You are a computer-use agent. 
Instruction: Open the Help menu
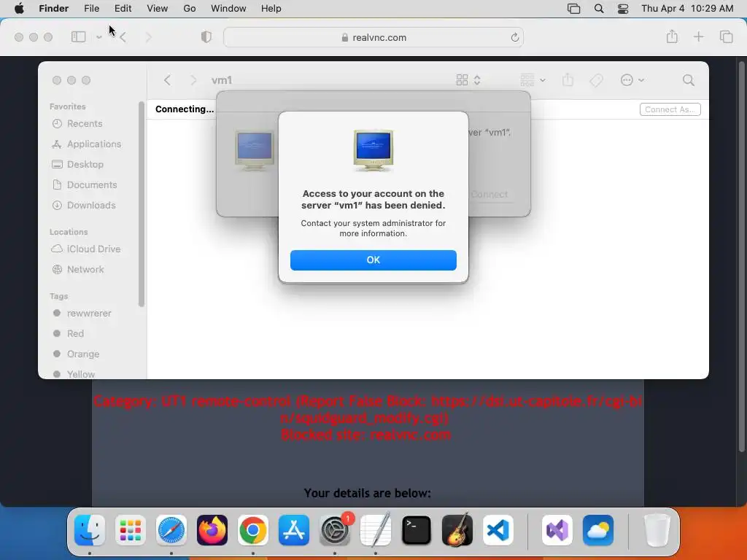click(271, 9)
